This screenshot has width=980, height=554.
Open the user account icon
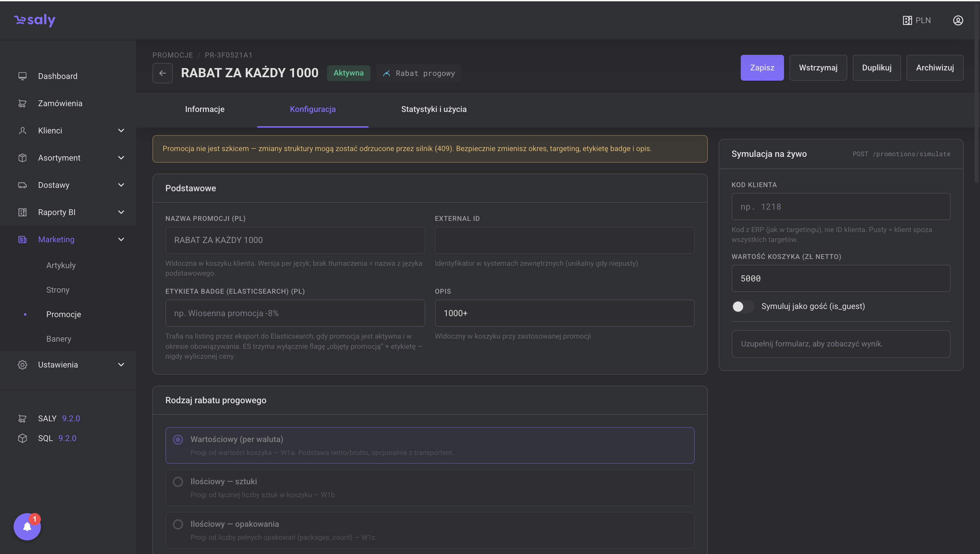tap(958, 20)
